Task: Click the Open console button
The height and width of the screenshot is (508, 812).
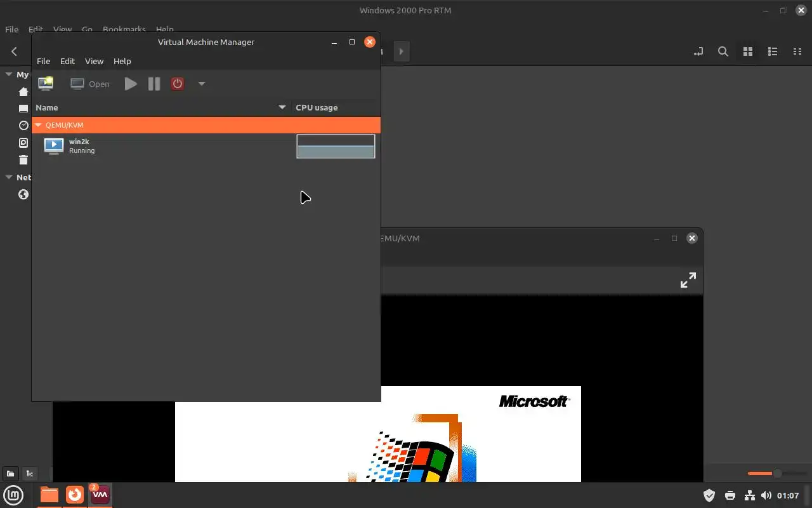Action: (89, 84)
